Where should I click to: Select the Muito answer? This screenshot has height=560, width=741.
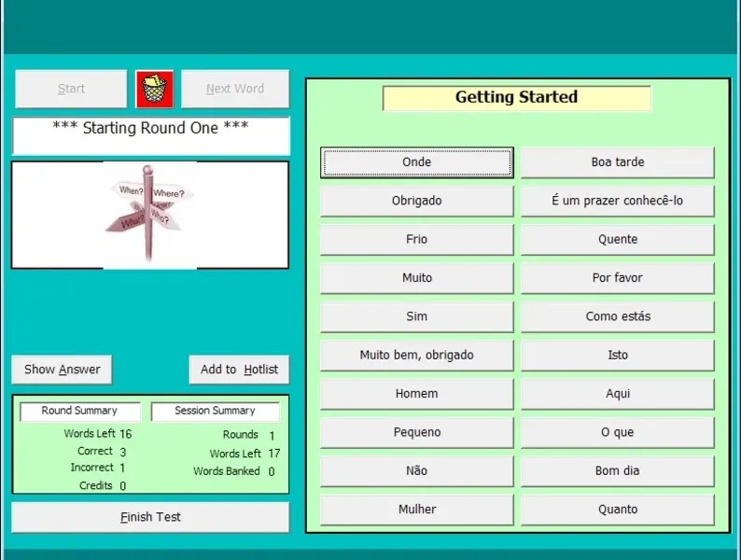(x=417, y=278)
